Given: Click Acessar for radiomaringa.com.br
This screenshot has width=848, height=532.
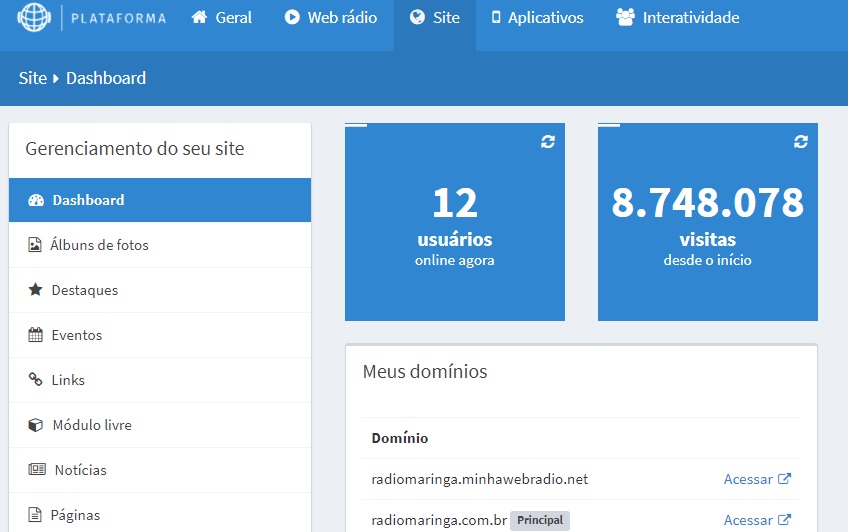Looking at the screenshot, I should 757,520.
